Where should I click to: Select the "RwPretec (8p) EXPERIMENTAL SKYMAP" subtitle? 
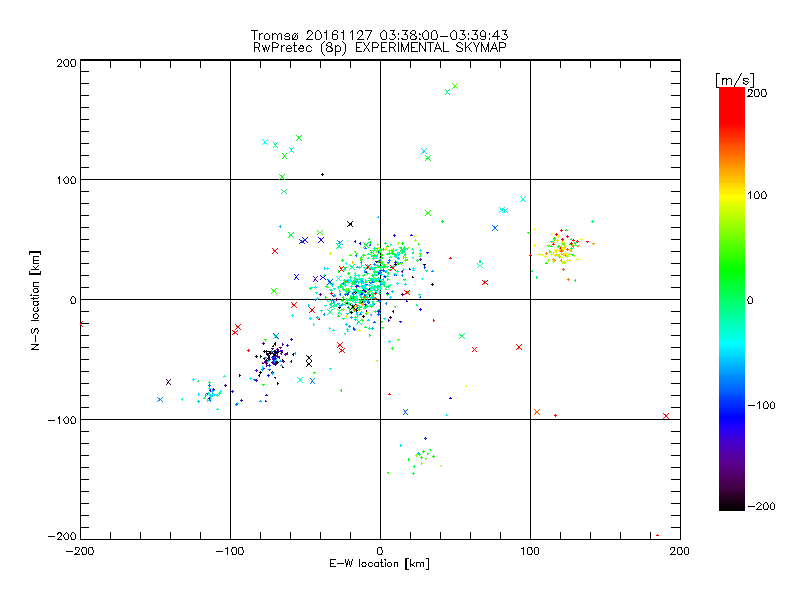pos(379,48)
